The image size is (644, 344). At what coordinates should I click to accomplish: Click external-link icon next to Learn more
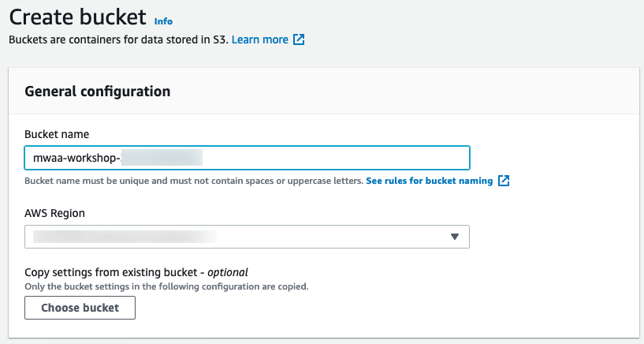pyautogui.click(x=299, y=39)
